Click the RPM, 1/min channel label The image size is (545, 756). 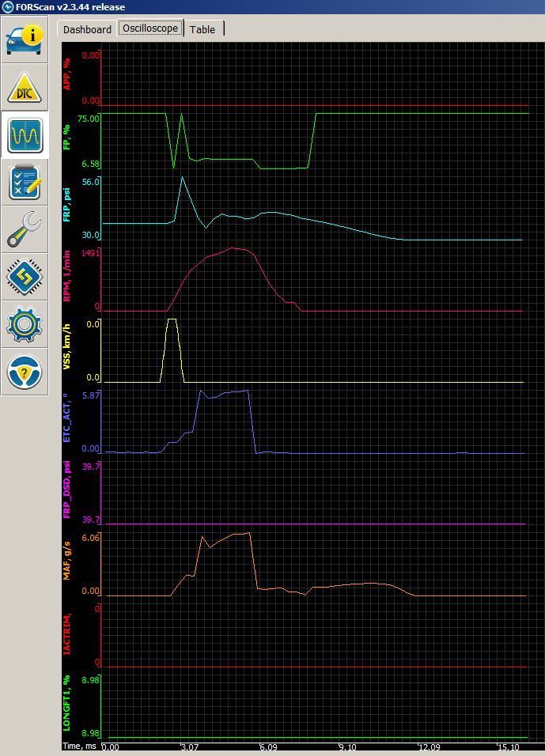[66, 280]
